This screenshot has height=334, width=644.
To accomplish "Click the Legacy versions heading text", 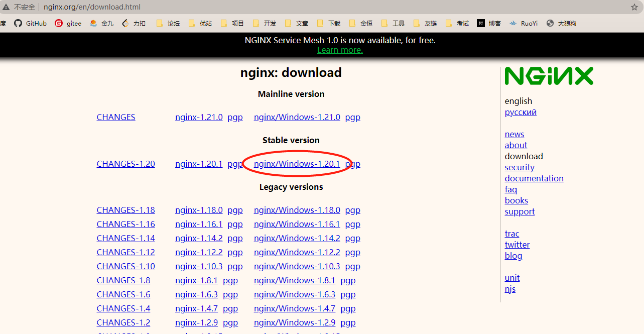I will [291, 187].
